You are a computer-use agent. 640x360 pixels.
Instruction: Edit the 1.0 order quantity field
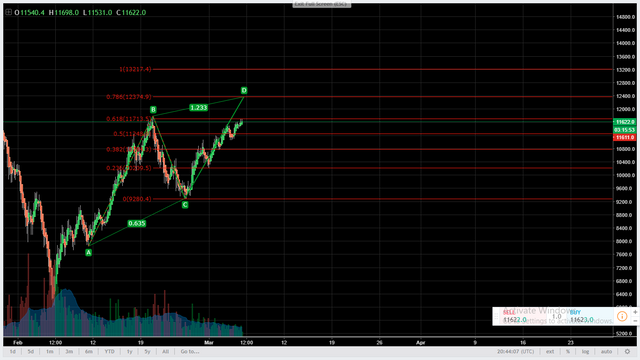(x=557, y=316)
